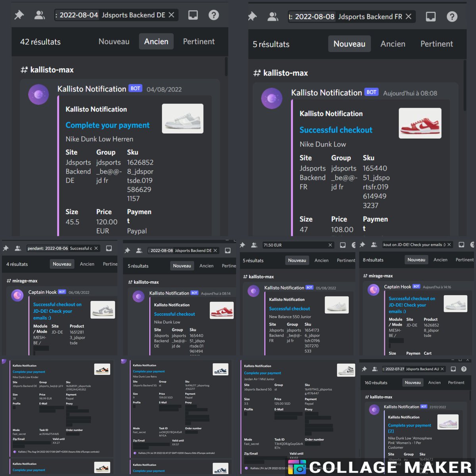The image size is (476, 476).
Task: Open the Jordan Air 1 Mid Junior thumbnail
Action: pos(346,370)
